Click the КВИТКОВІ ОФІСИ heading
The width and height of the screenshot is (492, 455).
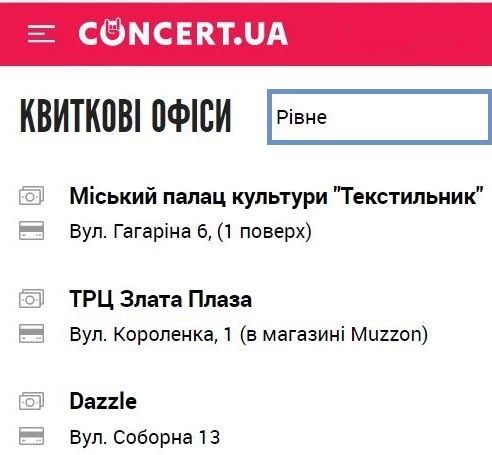(126, 116)
